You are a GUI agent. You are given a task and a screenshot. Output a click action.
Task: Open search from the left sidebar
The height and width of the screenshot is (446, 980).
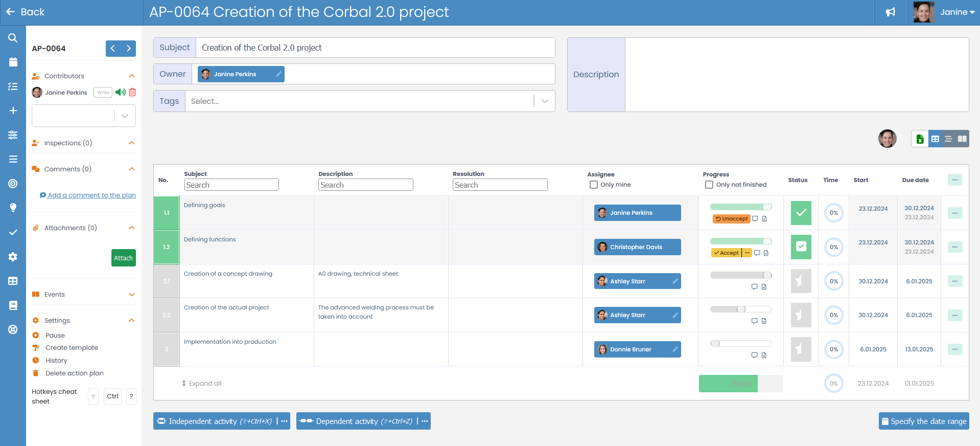point(13,38)
